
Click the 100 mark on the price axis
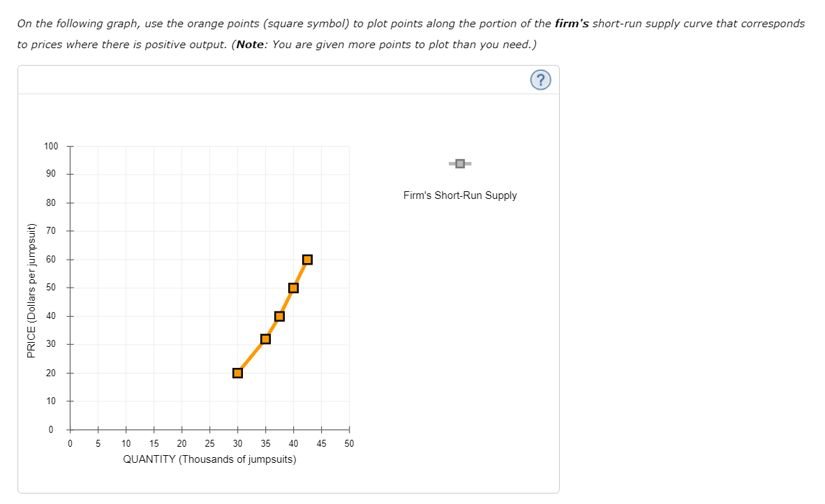click(x=51, y=146)
